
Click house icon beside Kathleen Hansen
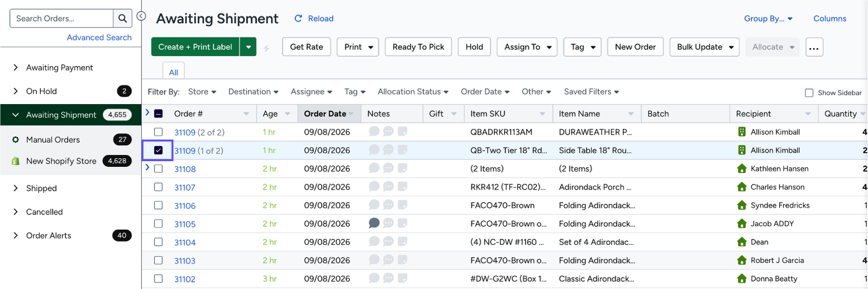[x=742, y=169]
